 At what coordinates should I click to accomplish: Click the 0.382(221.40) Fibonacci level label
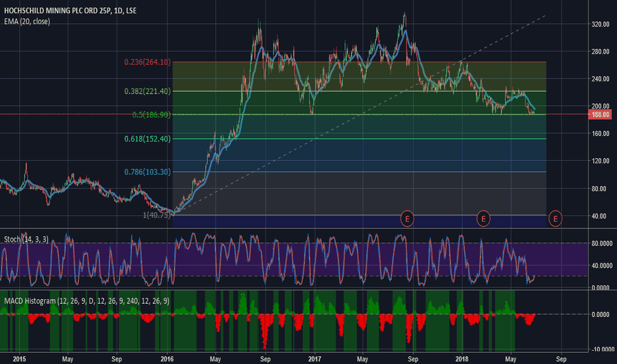[x=148, y=91]
